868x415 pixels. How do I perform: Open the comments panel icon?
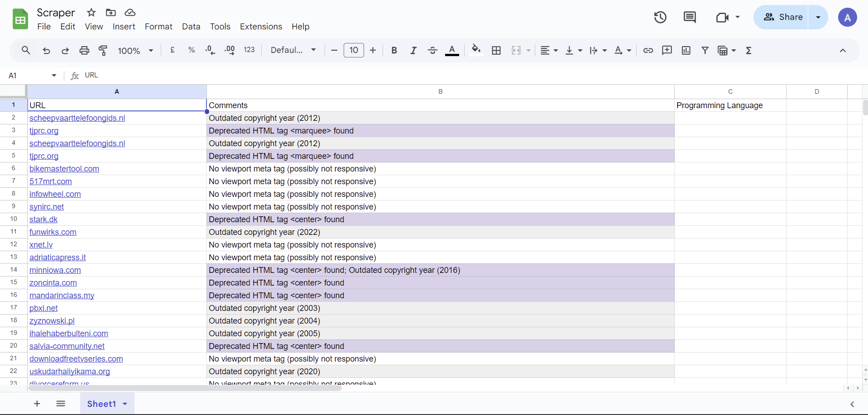[690, 17]
